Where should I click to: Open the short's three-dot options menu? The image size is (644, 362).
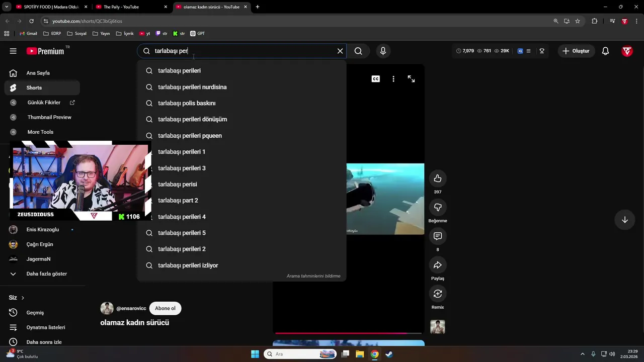point(393,79)
